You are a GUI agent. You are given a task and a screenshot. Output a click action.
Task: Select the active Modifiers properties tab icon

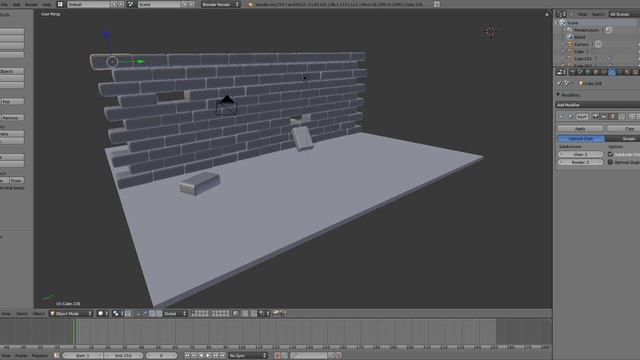pyautogui.click(x=612, y=72)
